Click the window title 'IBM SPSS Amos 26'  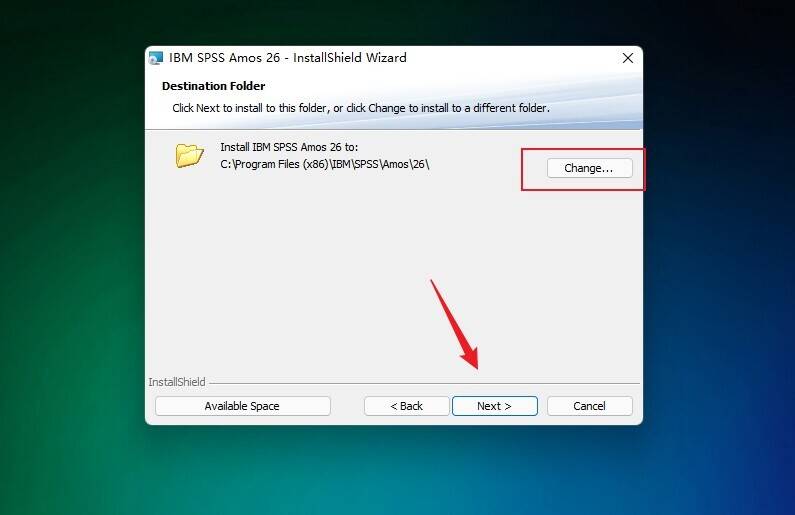[224, 58]
